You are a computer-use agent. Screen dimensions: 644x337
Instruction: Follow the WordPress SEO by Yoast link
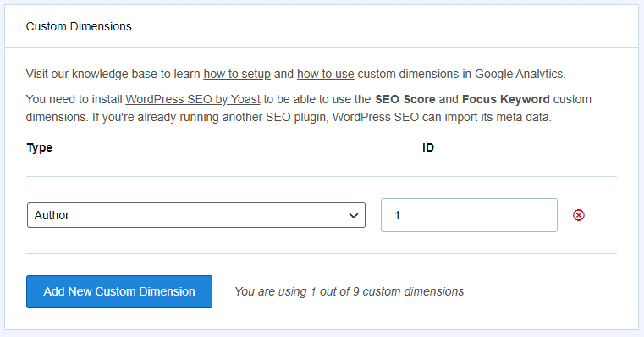[193, 99]
